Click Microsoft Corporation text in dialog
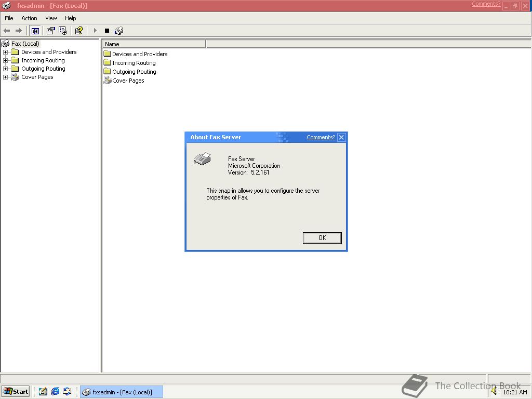This screenshot has width=532, height=399. point(254,166)
